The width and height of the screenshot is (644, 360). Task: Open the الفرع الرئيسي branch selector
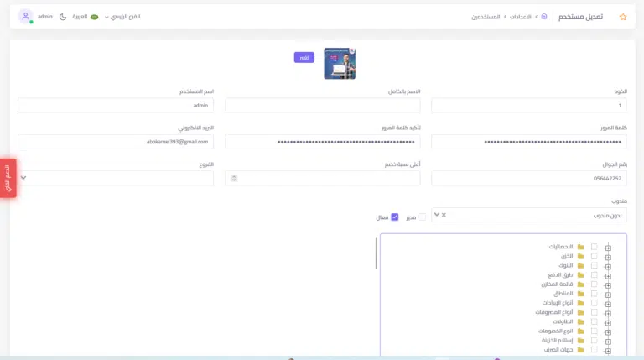[122, 17]
